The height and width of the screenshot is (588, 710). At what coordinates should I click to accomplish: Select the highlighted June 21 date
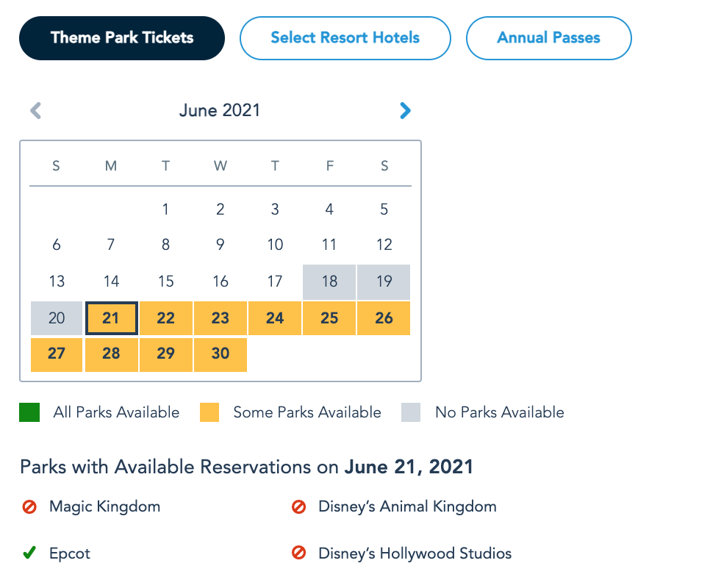click(111, 318)
